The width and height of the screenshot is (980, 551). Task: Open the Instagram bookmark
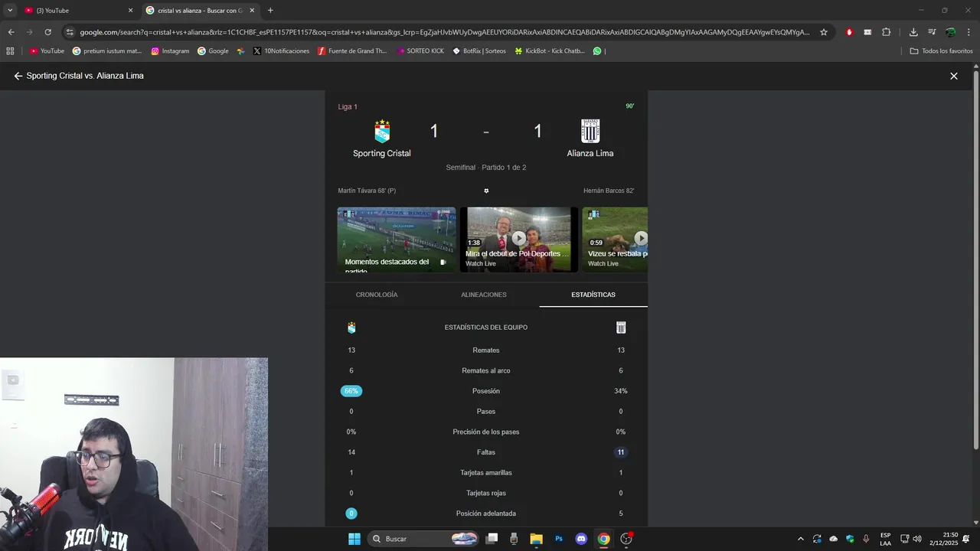pos(170,51)
